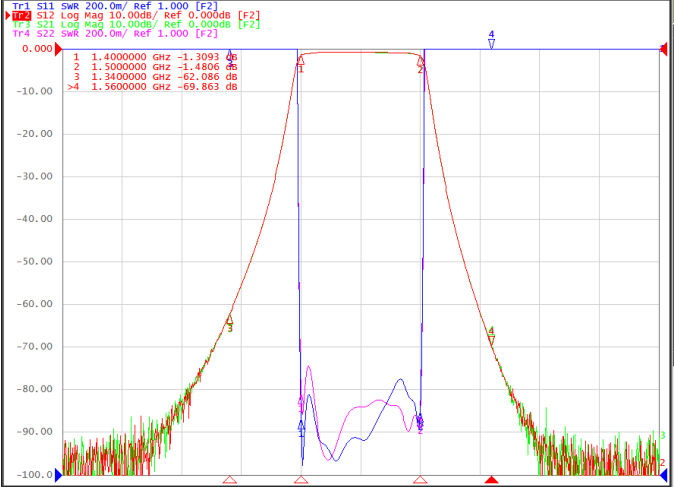Select the Tr3 S21 Log Mag trace label

(136, 25)
